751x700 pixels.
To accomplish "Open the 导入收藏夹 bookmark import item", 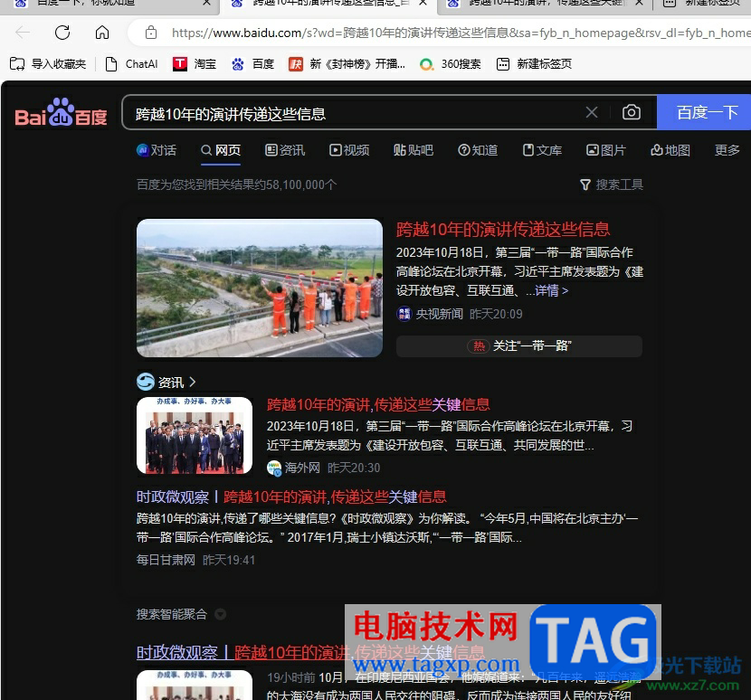I will (48, 63).
